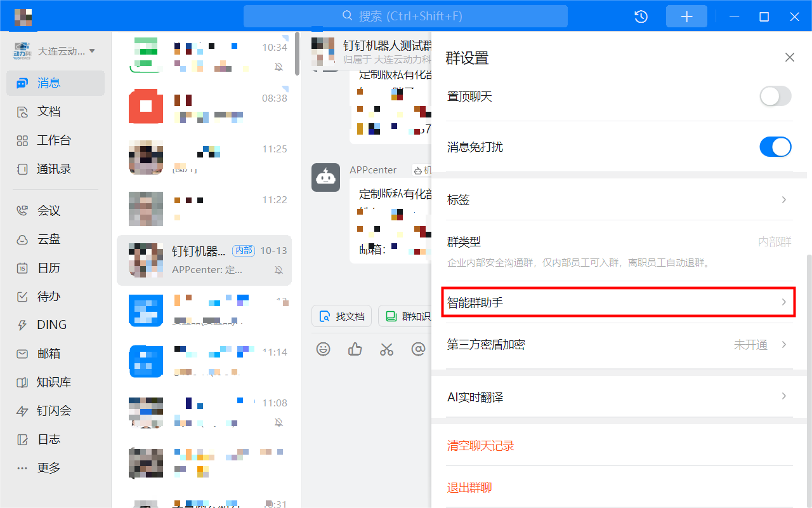812x508 pixels.
Task: Click the 钉钉机器人测试群 chat title
Action: (x=388, y=46)
